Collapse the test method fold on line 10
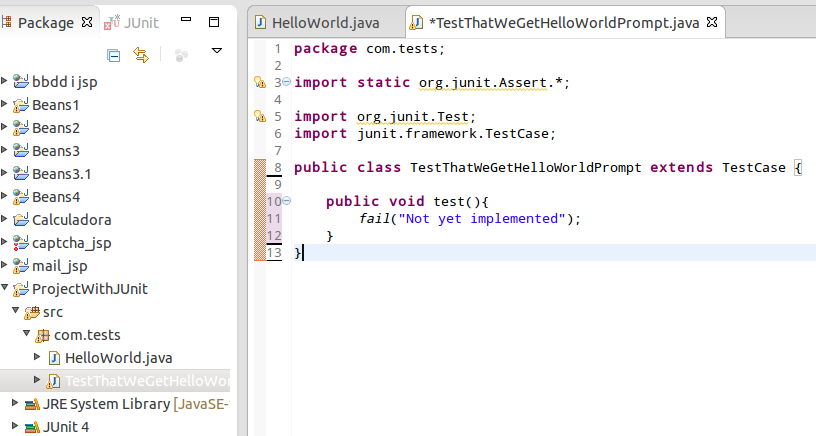 coord(287,201)
